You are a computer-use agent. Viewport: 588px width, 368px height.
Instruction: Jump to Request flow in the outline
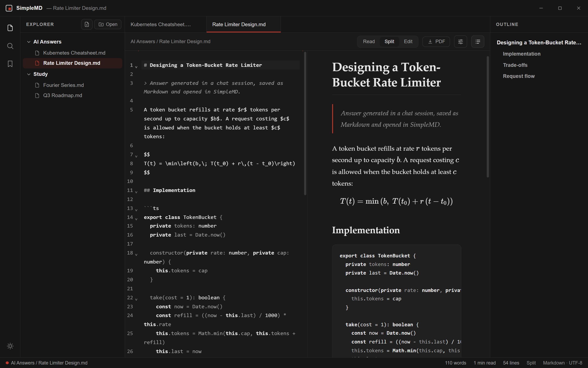(x=519, y=76)
